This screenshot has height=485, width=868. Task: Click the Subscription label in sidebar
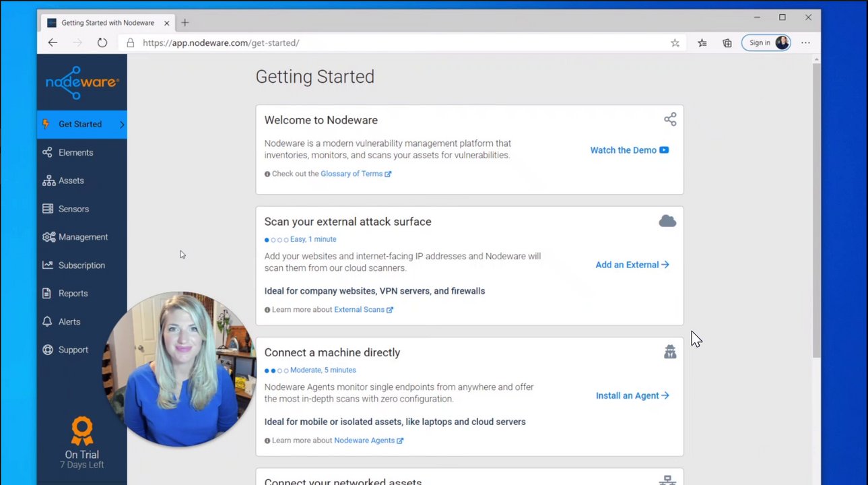point(81,265)
